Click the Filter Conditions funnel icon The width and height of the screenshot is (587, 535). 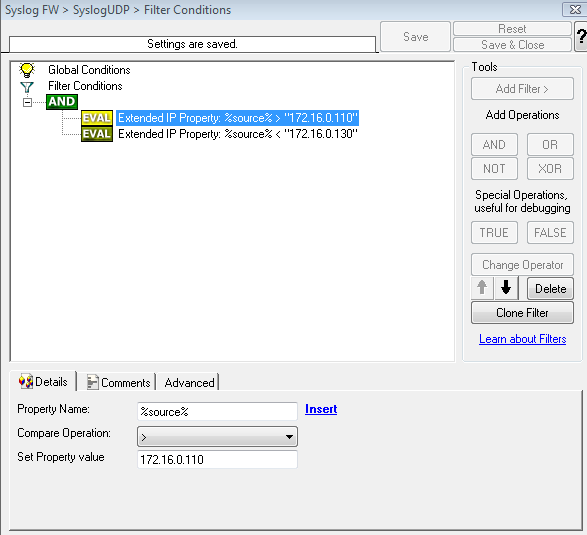click(x=27, y=87)
